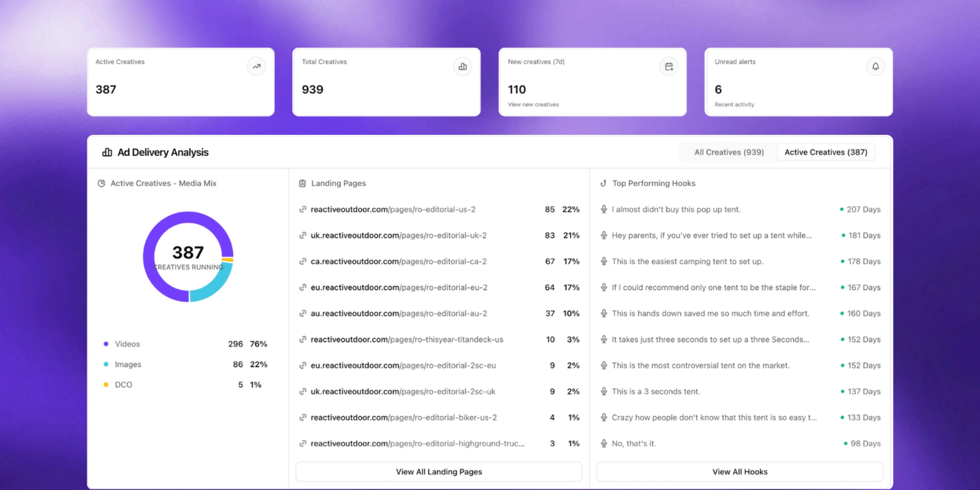Image resolution: width=980 pixels, height=490 pixels.
Task: Select the Active Creatives tab
Action: coord(826,152)
